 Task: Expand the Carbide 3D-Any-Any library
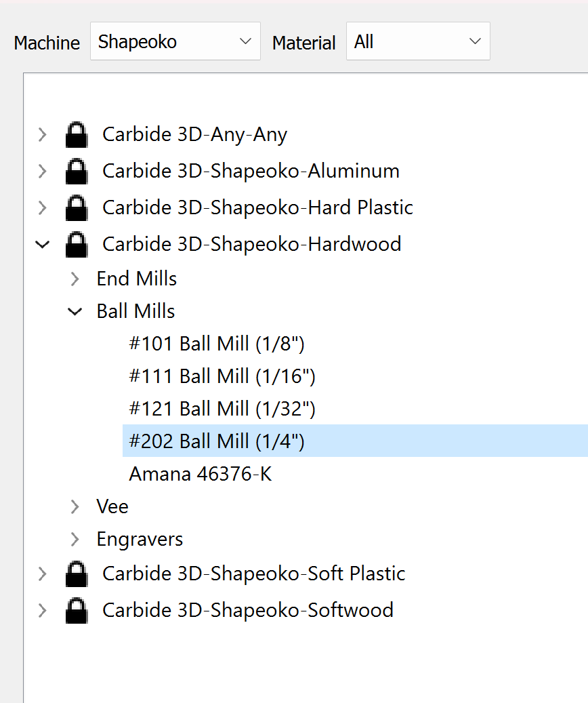point(43,135)
